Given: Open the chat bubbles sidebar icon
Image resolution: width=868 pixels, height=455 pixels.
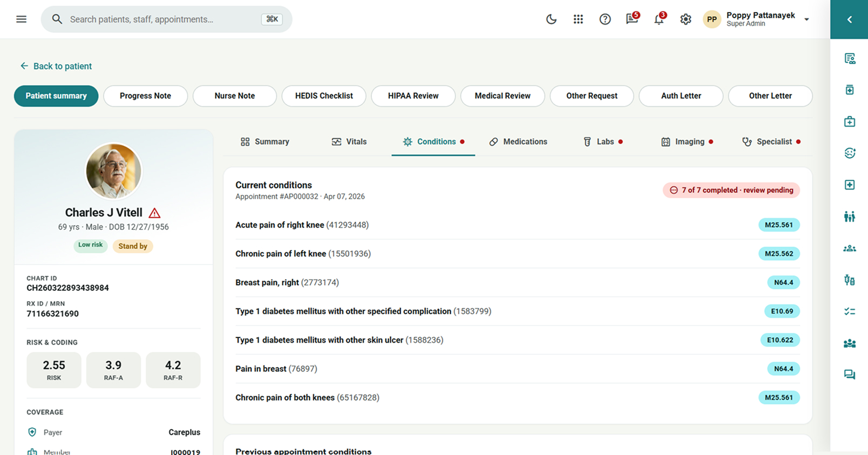Looking at the screenshot, I should coord(850,375).
